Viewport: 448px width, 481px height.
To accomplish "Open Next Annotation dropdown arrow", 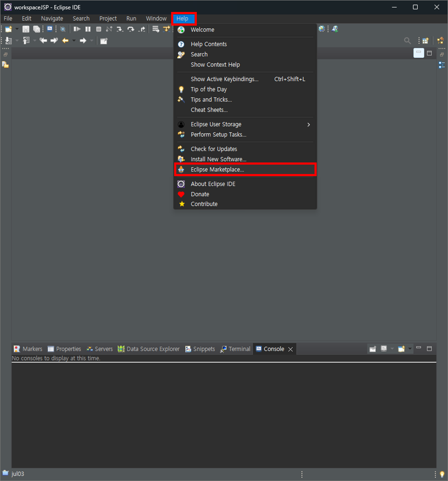I will pyautogui.click(x=17, y=41).
